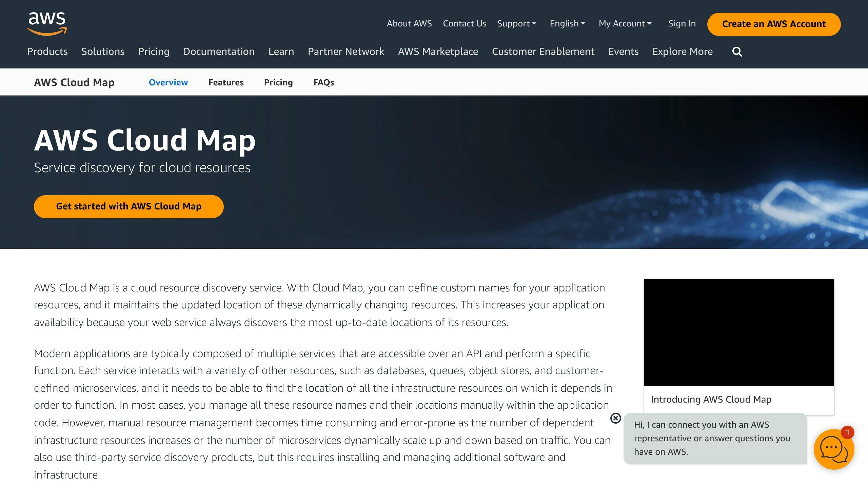Switch to the Cloud Map Pricing tab
868x488 pixels.
(x=278, y=82)
